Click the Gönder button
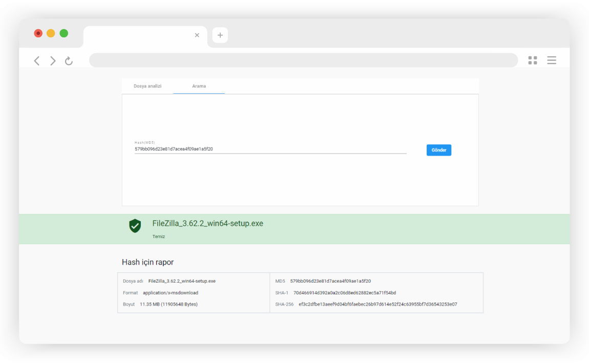This screenshot has width=589, height=364. click(x=439, y=150)
